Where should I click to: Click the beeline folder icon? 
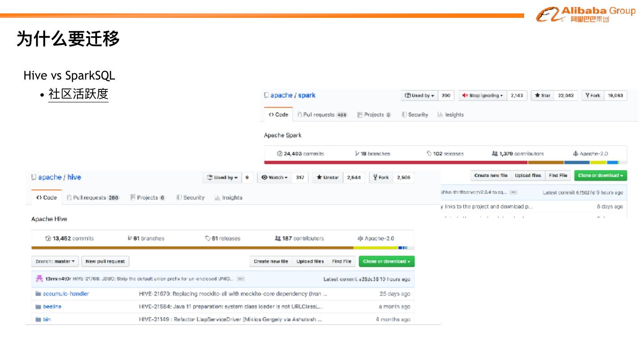click(x=38, y=307)
